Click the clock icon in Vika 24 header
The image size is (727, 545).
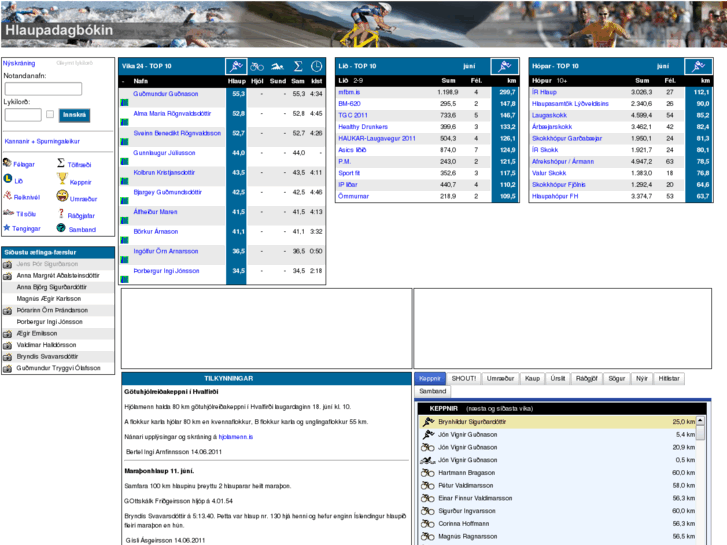pyautogui.click(x=316, y=66)
